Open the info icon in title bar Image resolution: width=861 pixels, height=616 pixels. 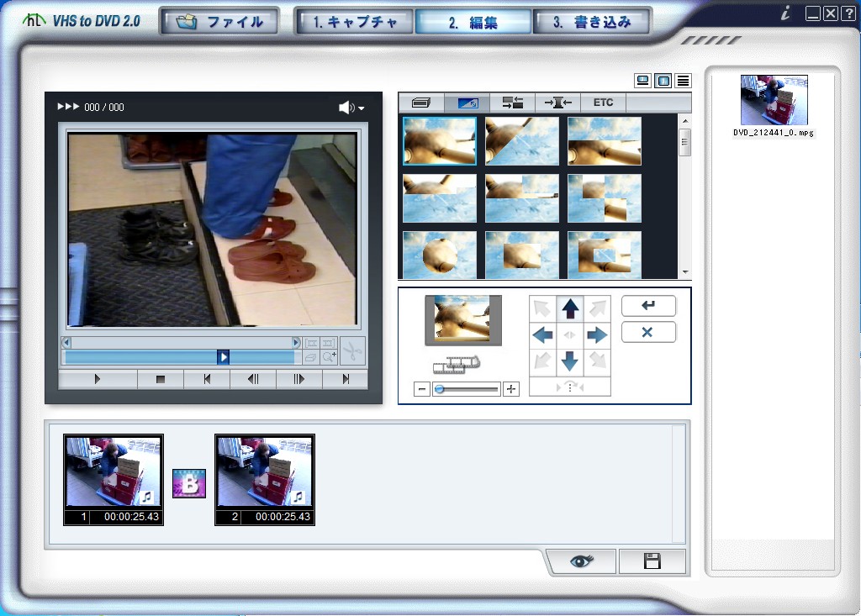click(x=786, y=13)
